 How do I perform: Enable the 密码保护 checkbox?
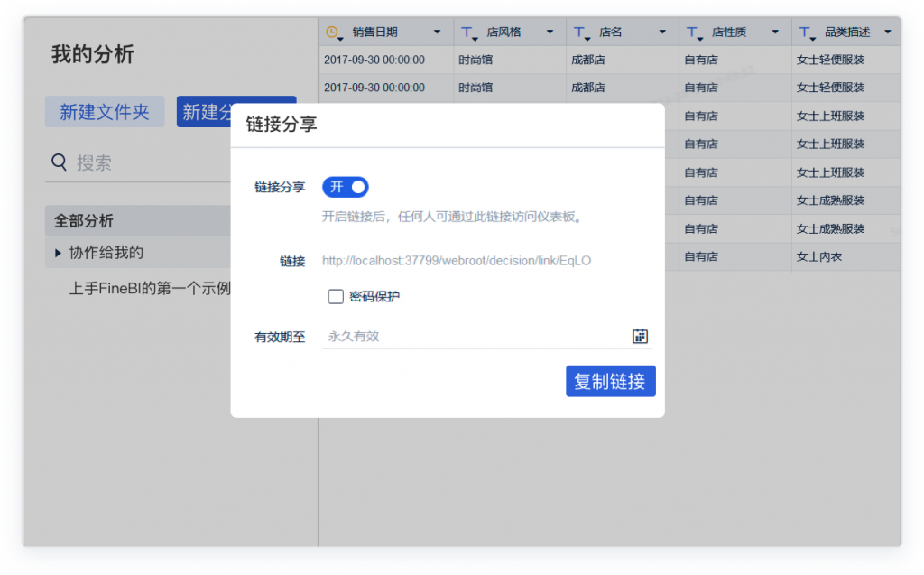(x=336, y=296)
